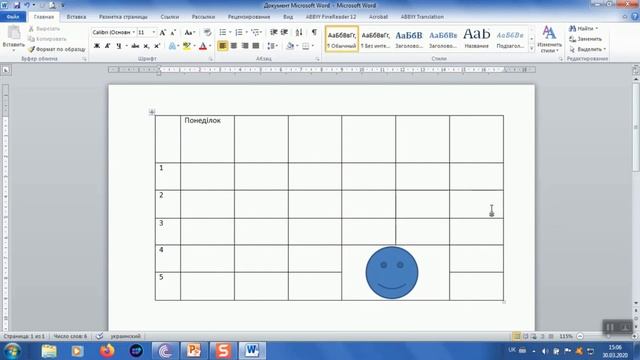
Task: Justify the paragraph text
Action: click(x=256, y=46)
